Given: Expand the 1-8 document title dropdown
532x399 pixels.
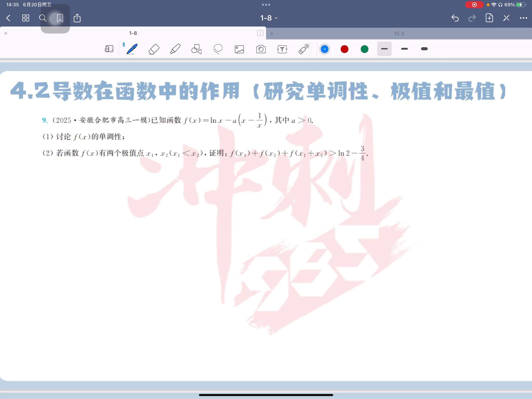Looking at the screenshot, I should click(x=269, y=18).
